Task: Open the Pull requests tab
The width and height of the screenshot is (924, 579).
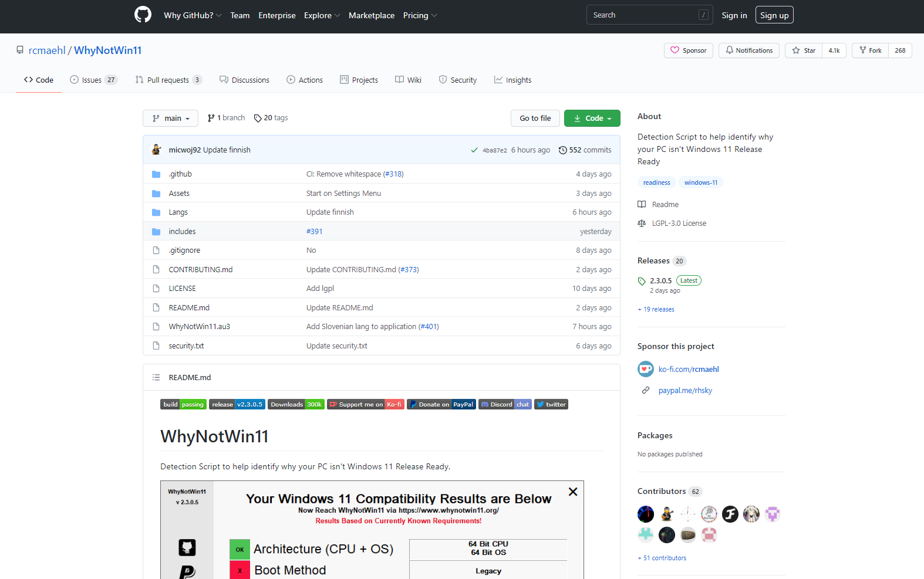Action: coord(168,80)
